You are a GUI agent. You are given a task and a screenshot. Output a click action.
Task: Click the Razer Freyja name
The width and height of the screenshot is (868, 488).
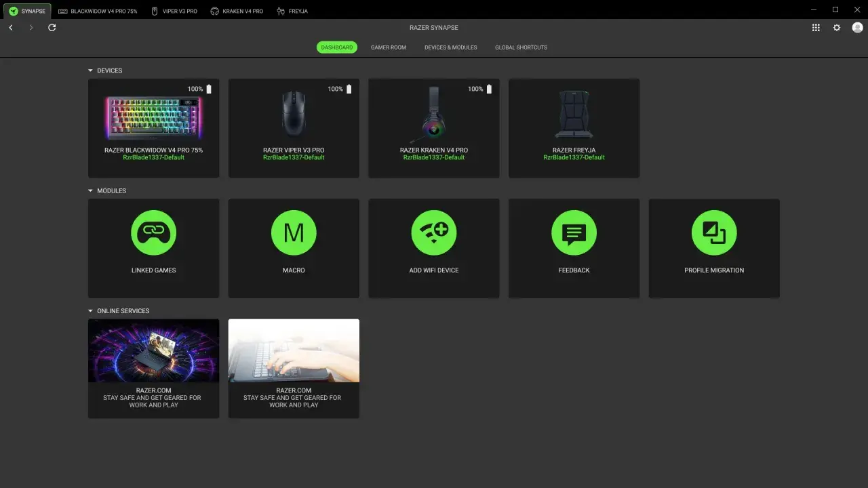point(574,150)
